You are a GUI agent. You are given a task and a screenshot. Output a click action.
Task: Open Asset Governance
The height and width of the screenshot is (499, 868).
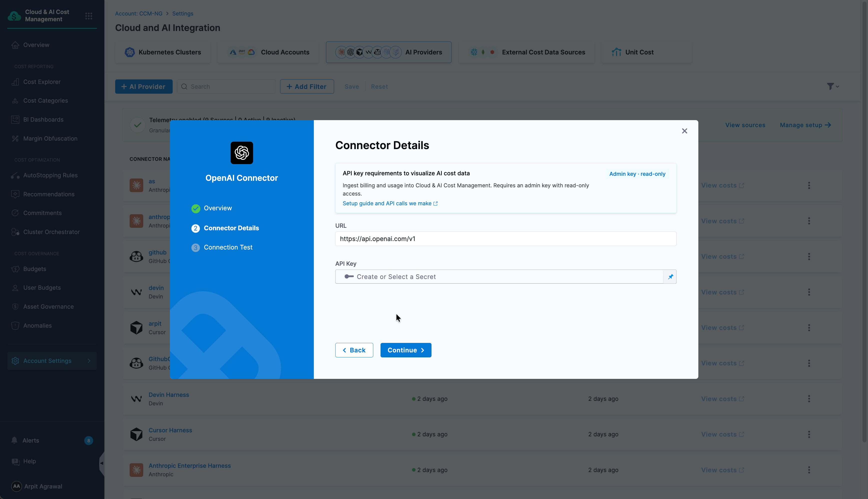pyautogui.click(x=48, y=307)
